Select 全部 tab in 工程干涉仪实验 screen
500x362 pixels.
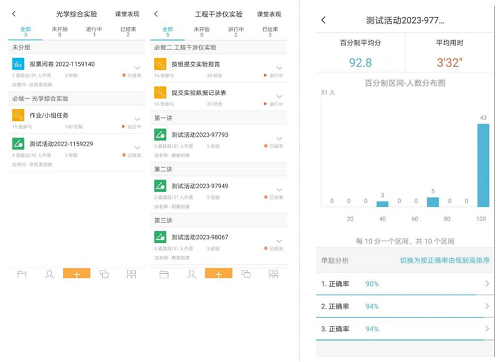tap(168, 32)
